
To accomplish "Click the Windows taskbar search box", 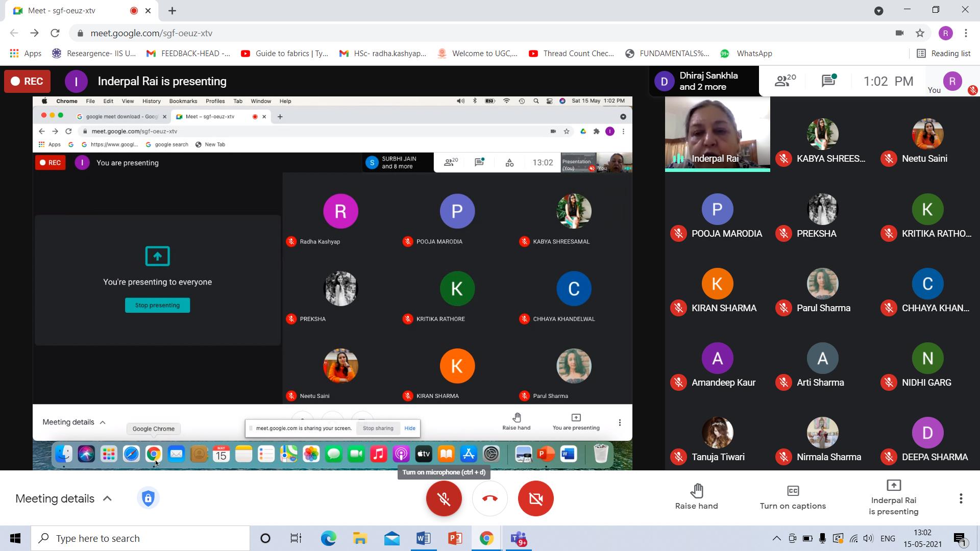I will (x=140, y=538).
